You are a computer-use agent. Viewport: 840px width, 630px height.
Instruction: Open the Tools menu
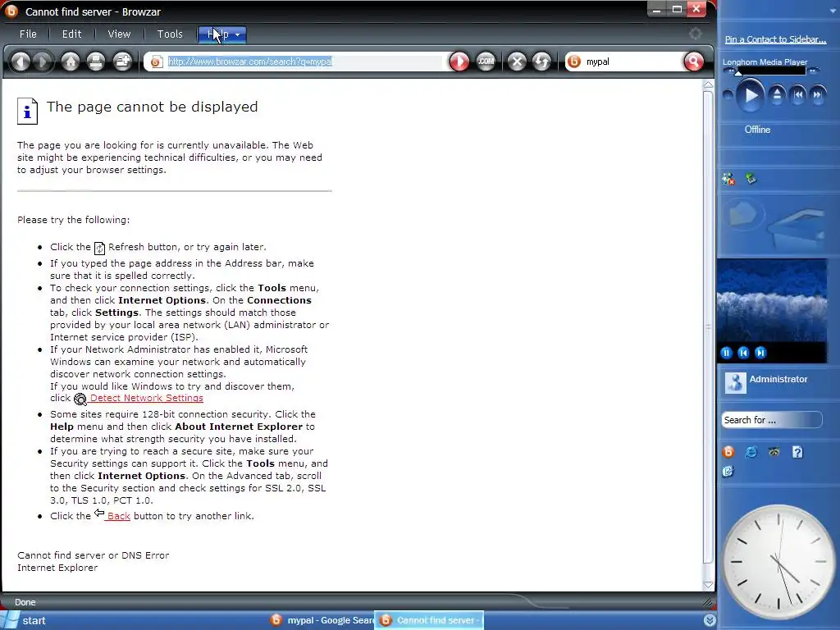tap(170, 34)
